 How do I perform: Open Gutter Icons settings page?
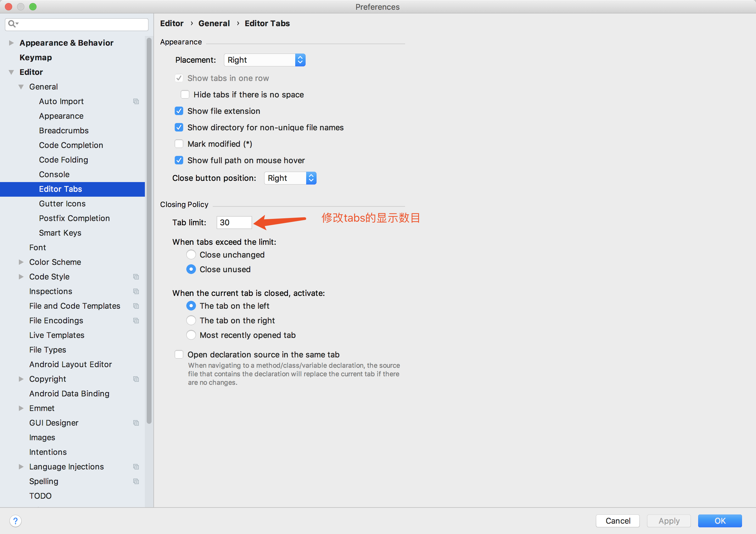[x=62, y=204]
